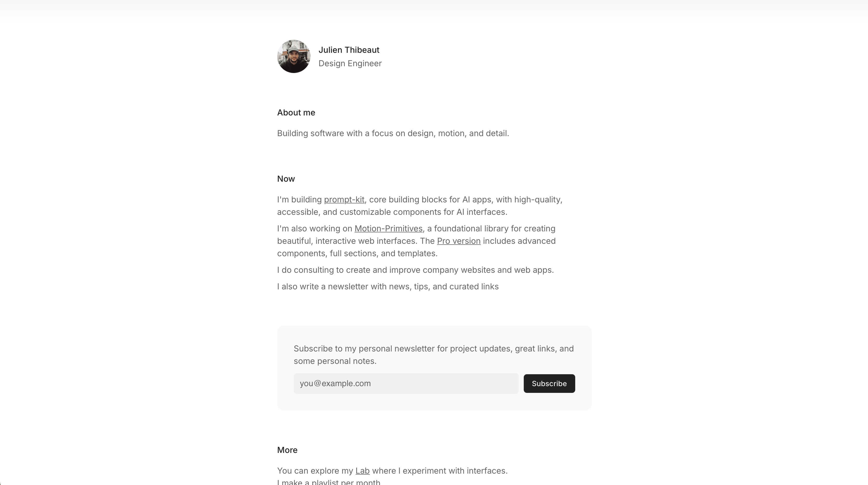Click the 'Building software with a focus' sentence
Viewport: 868px width, 485px height.
[393, 134]
